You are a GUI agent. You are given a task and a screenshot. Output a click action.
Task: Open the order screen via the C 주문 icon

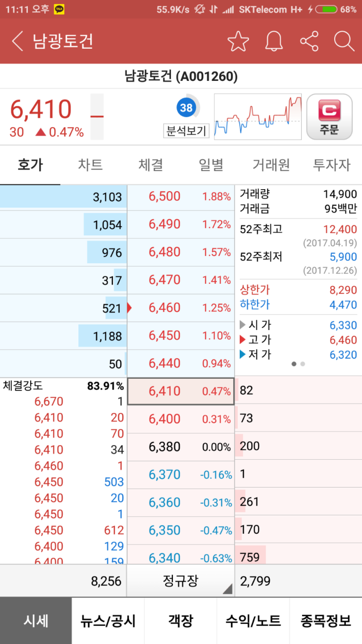329,116
